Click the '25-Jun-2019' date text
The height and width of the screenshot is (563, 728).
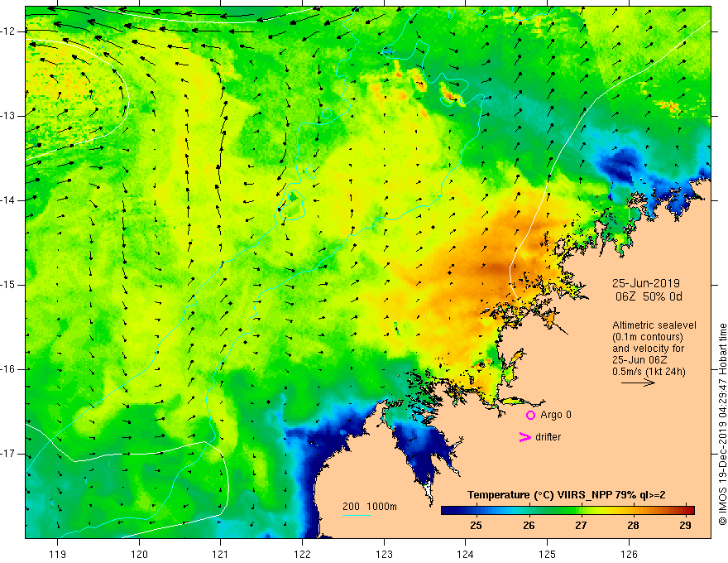coord(646,283)
